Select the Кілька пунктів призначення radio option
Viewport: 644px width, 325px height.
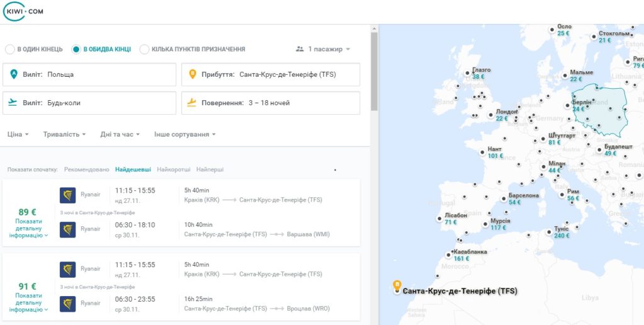[x=144, y=49]
